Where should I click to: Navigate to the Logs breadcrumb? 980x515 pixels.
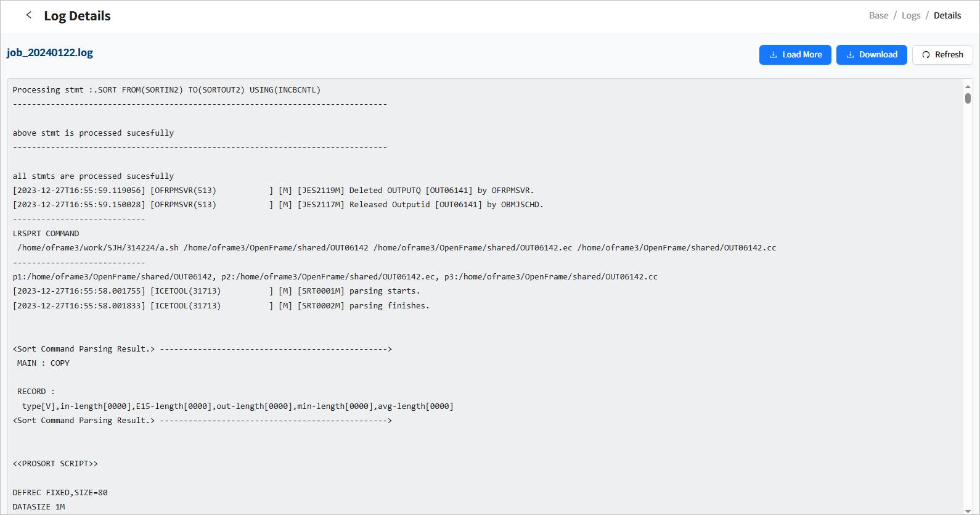tap(910, 15)
